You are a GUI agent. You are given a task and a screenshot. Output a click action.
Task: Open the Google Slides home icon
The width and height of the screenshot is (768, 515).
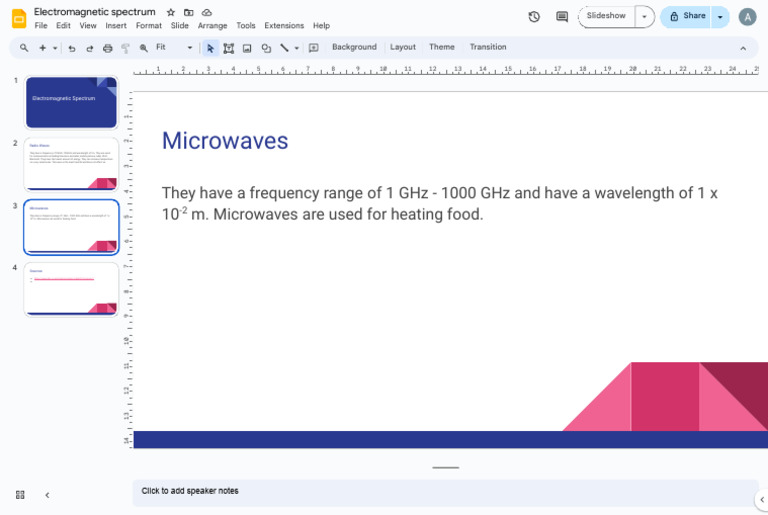tap(19, 19)
